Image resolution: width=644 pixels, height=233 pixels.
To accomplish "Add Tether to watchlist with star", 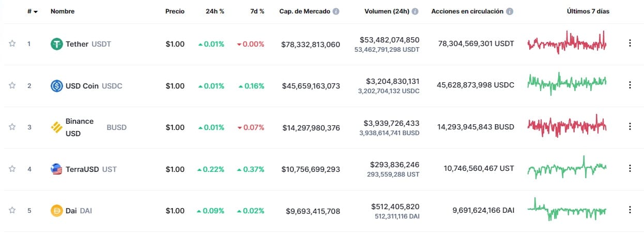I will click(12, 44).
